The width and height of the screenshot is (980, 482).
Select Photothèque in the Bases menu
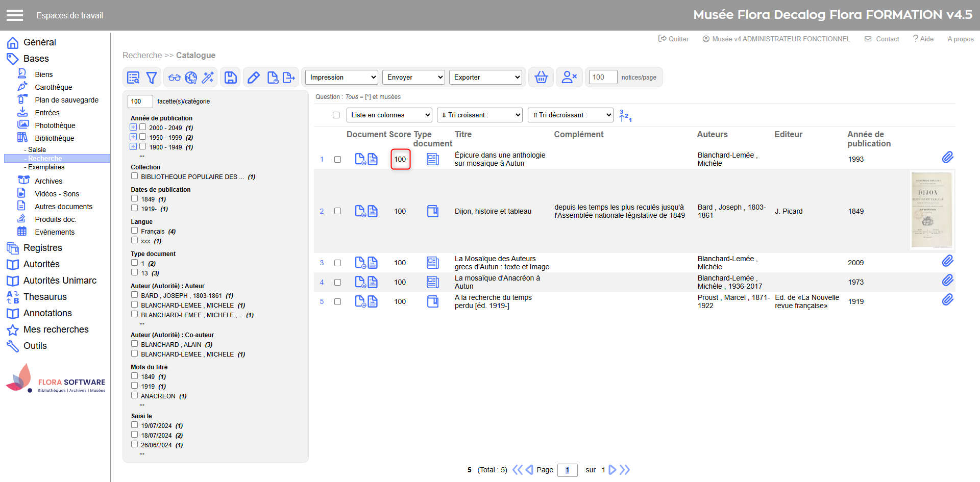(55, 125)
